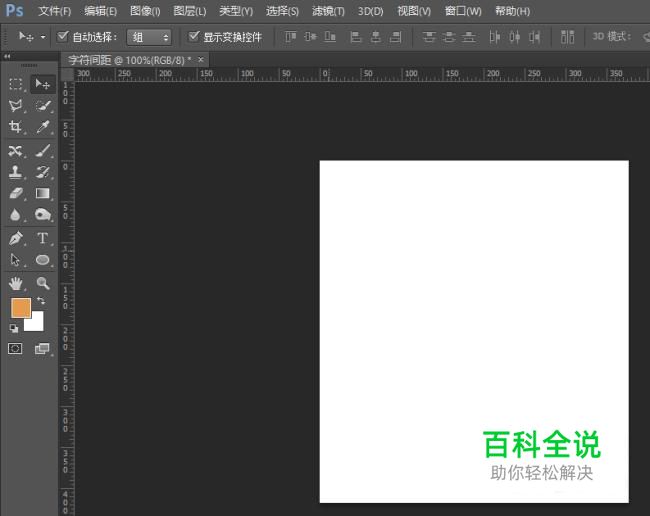Toggle Quick Mask mode
Screen dimensions: 650x516
pyautogui.click(x=15, y=349)
